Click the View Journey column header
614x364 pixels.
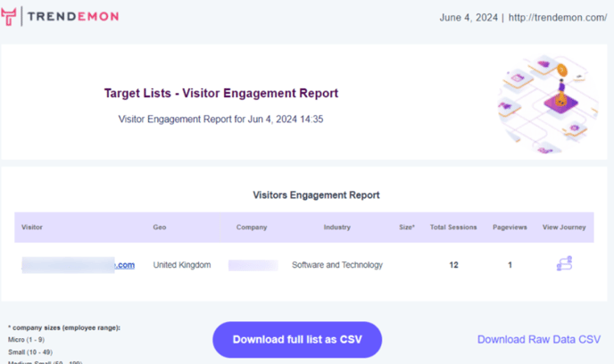(564, 227)
